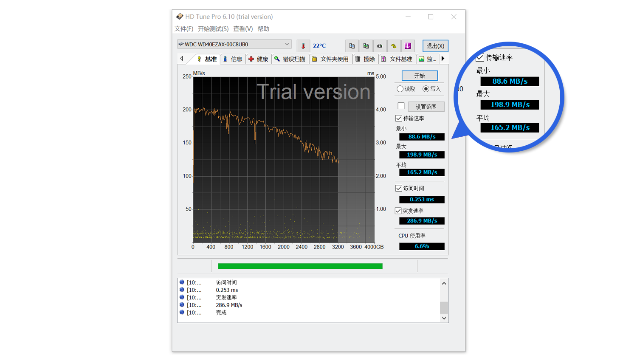Close the HD Tune Pro window
The width and height of the screenshot is (637, 364).
(x=454, y=17)
